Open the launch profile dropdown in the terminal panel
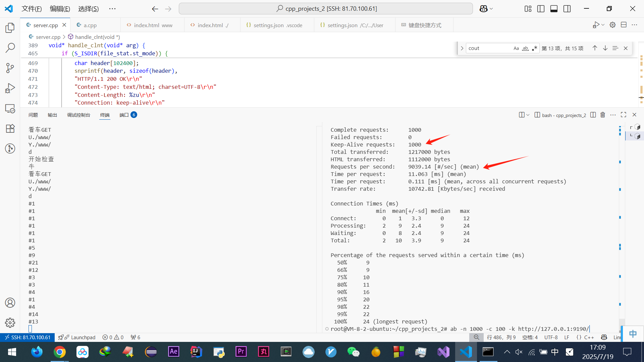Image resolution: width=644 pixels, height=362 pixels. coord(528,115)
